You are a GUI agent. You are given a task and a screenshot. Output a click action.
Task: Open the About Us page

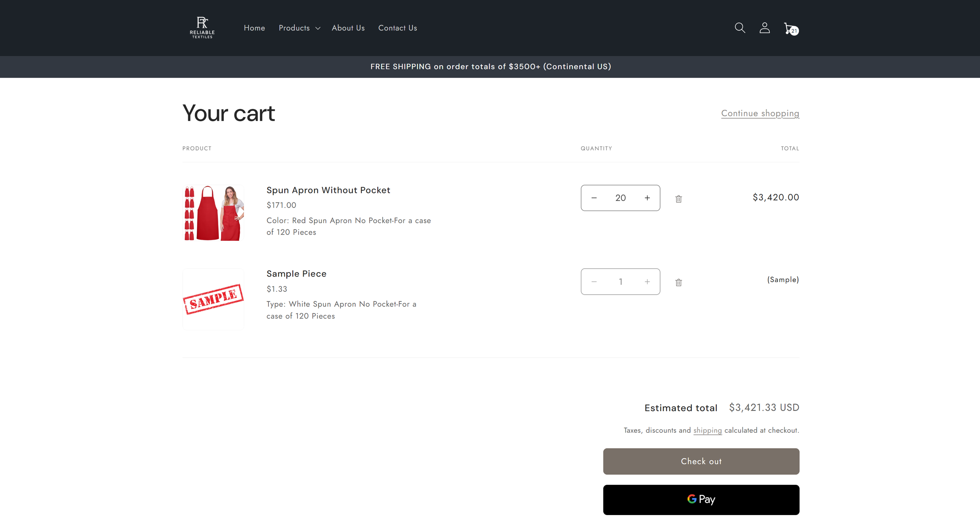click(348, 28)
